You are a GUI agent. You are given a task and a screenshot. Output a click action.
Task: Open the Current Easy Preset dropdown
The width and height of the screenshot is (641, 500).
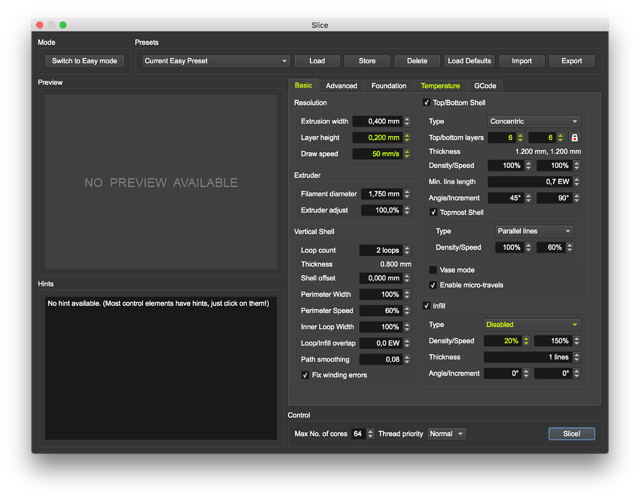click(x=216, y=61)
